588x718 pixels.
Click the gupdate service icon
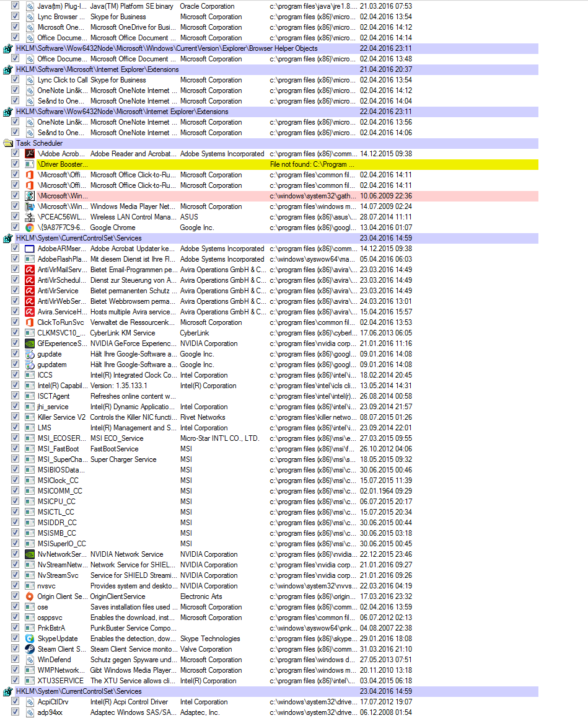coord(30,354)
